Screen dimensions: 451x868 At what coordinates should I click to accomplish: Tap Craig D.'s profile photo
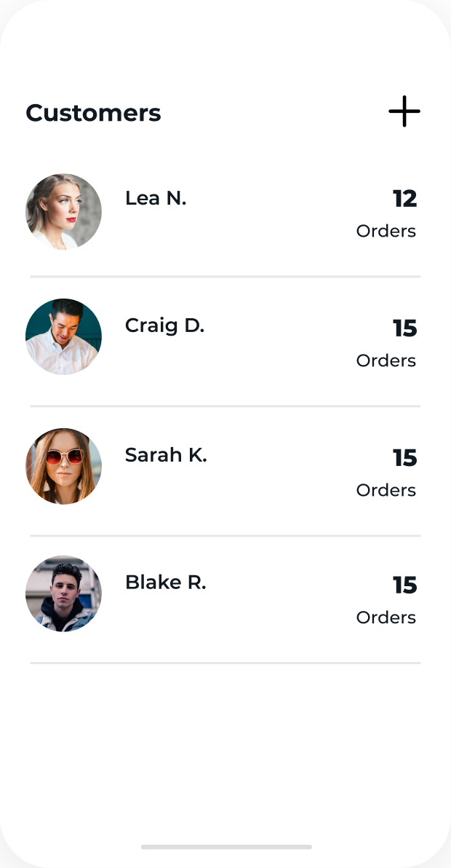point(63,336)
